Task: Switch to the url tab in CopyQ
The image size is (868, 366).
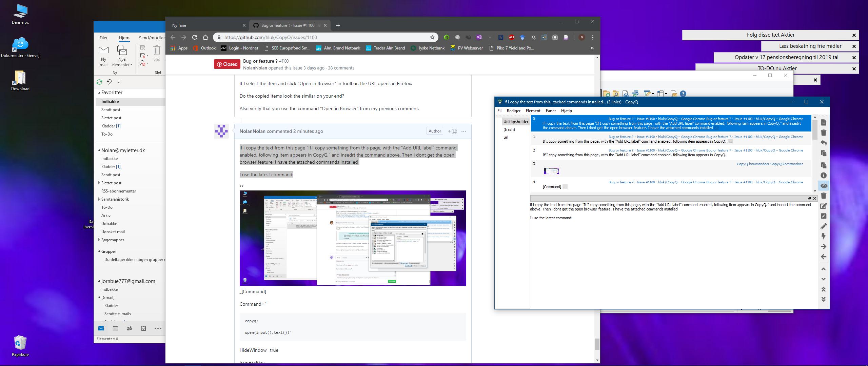Action: point(506,137)
